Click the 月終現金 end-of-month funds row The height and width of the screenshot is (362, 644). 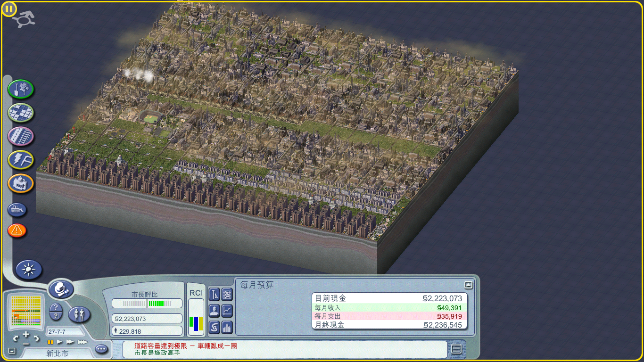tap(389, 325)
